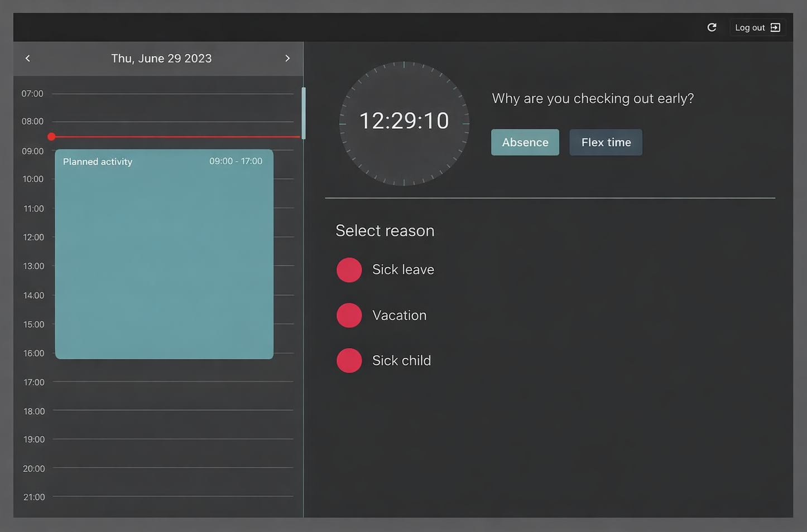807x532 pixels.
Task: Pick the Sick child red circle option
Action: tap(349, 361)
